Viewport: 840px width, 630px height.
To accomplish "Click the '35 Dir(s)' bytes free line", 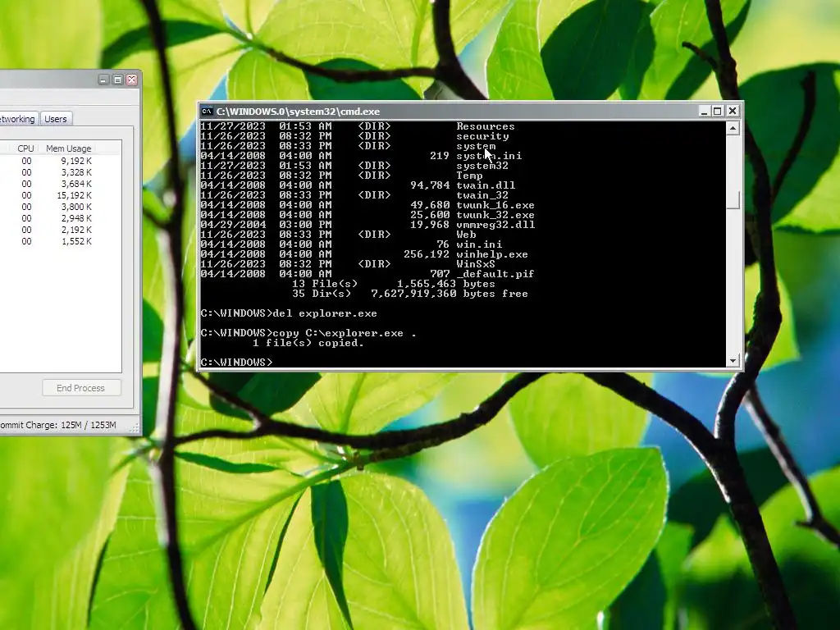I will [x=410, y=294].
